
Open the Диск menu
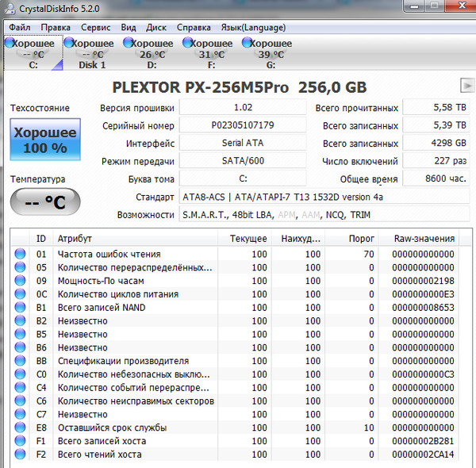pos(156,28)
